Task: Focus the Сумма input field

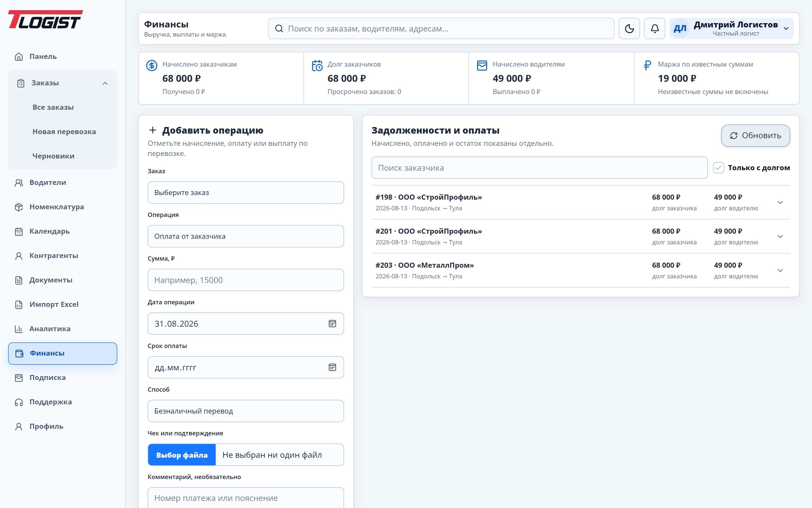Action: [246, 280]
